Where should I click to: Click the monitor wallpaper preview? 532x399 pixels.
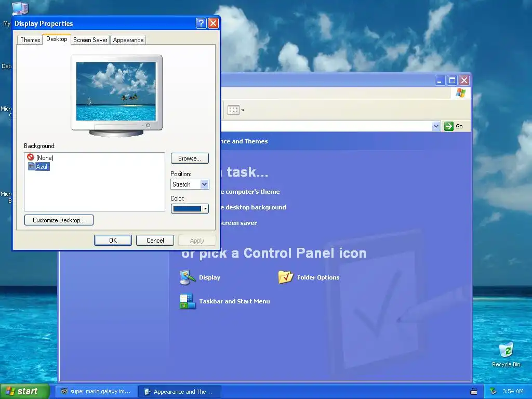coord(116,91)
